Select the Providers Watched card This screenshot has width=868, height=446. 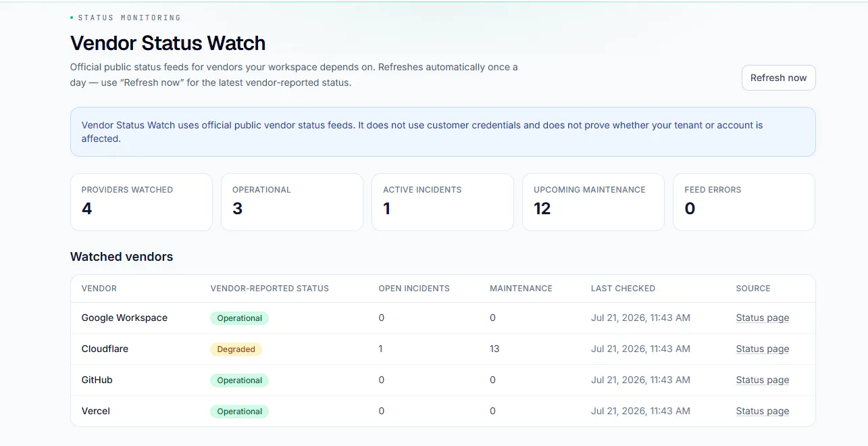[x=141, y=202]
